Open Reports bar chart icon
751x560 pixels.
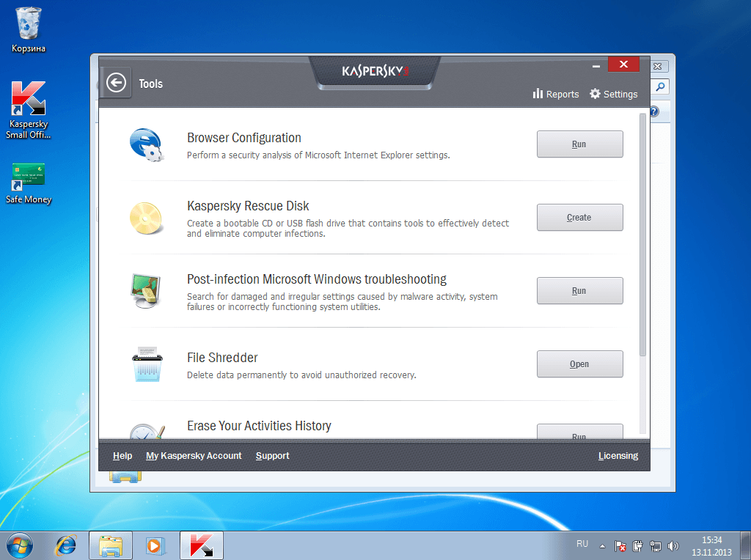[x=538, y=93]
